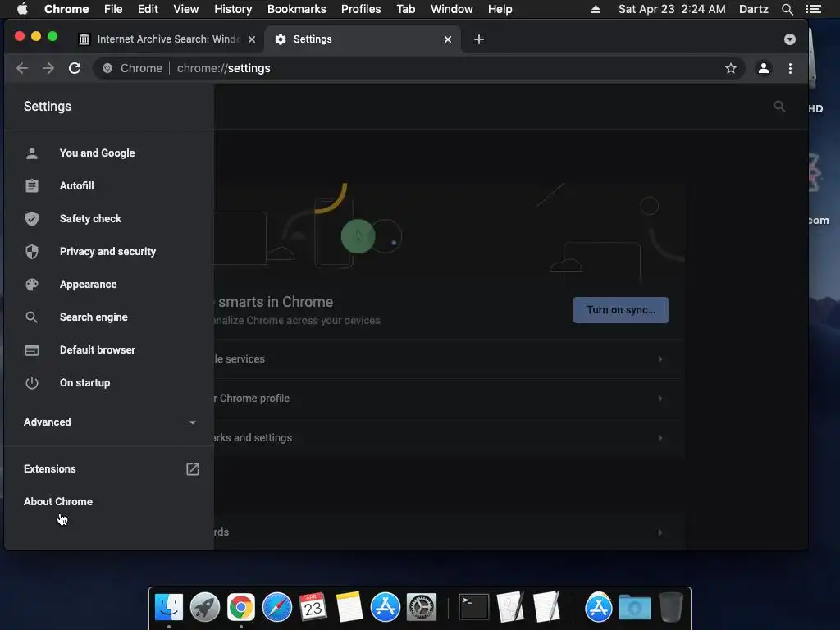The image size is (840, 630).
Task: Click the tab search dropdown circle icon
Action: coord(790,39)
